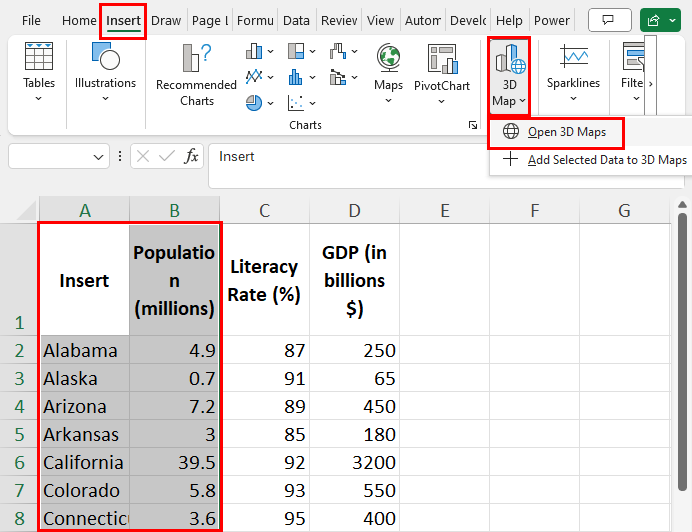Switch to the Draw tab
This screenshot has height=532, width=692.
pyautogui.click(x=166, y=20)
